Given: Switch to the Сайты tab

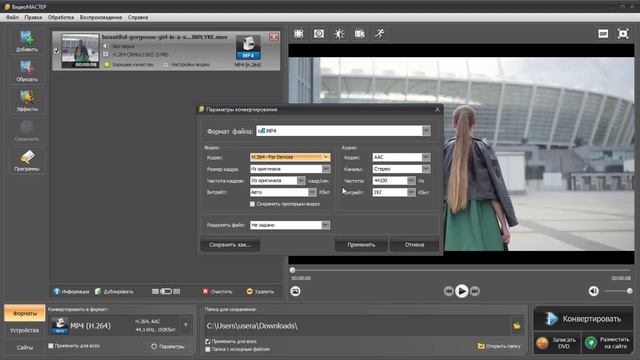Looking at the screenshot, I should pos(25,347).
